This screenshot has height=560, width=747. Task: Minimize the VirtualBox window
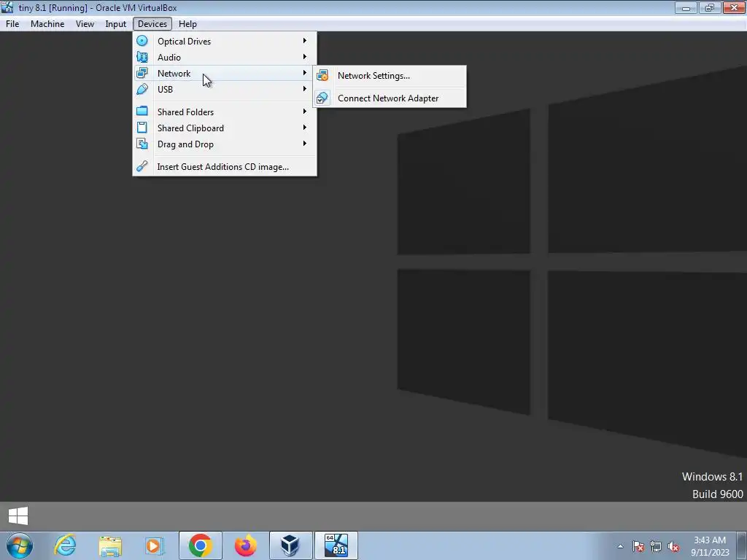(686, 7)
